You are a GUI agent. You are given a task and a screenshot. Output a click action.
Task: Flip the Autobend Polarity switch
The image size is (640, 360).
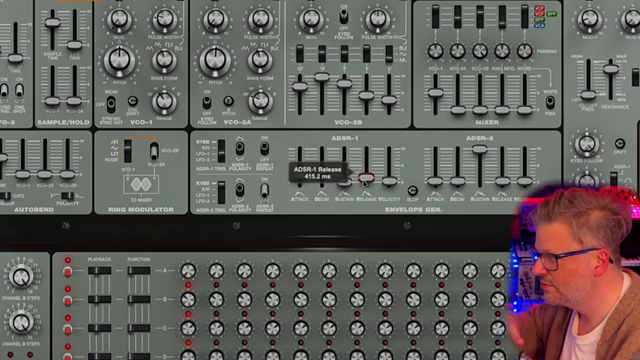tap(67, 196)
